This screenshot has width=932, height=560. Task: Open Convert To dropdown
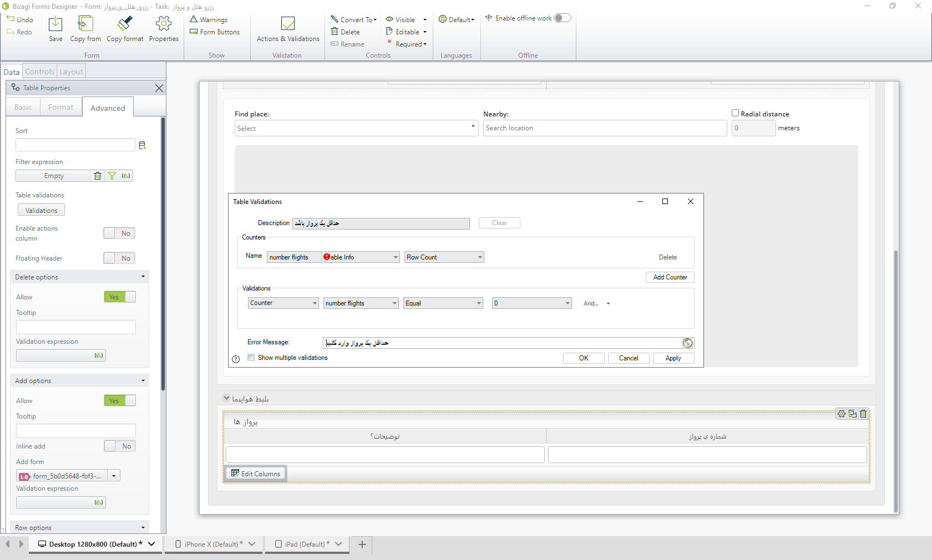pos(354,19)
